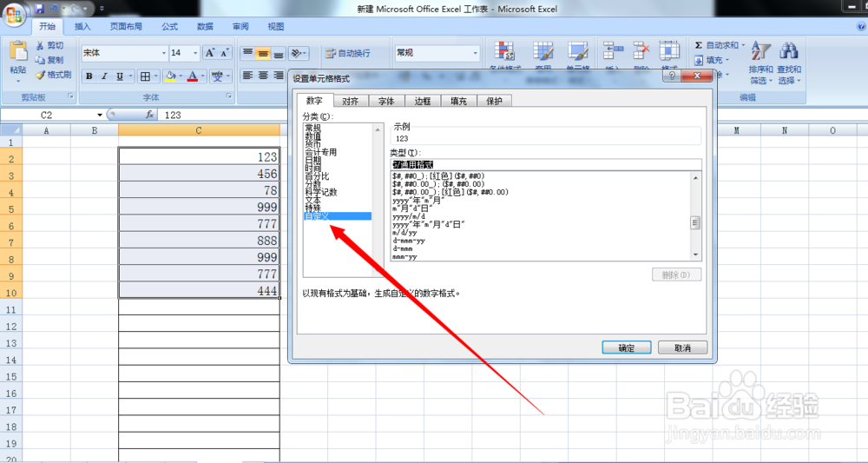868x463 pixels.
Task: Open the 页面布局 ribbon tab
Action: point(126,26)
